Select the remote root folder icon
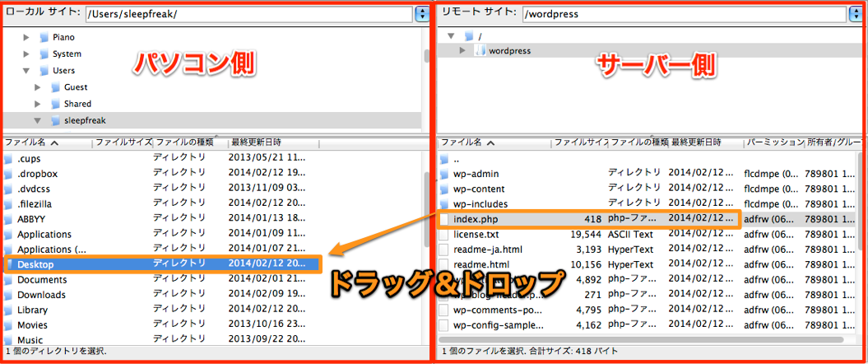The width and height of the screenshot is (868, 364). coord(469,36)
